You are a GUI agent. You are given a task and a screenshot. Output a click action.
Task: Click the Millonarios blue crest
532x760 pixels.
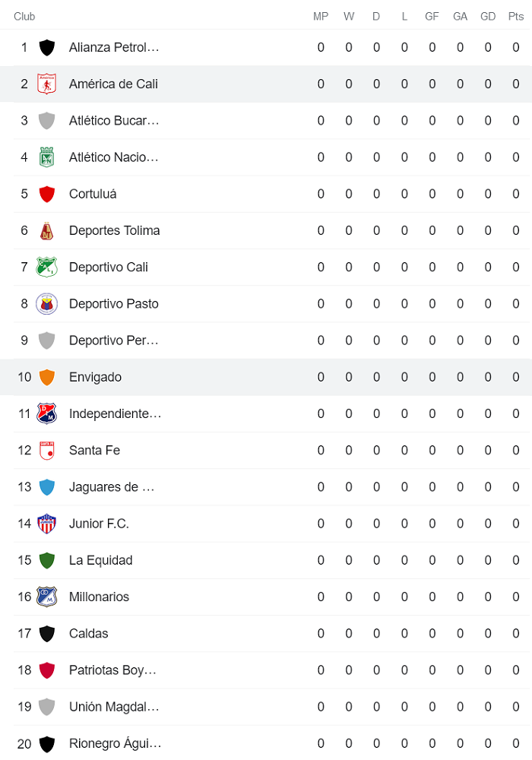(x=47, y=597)
